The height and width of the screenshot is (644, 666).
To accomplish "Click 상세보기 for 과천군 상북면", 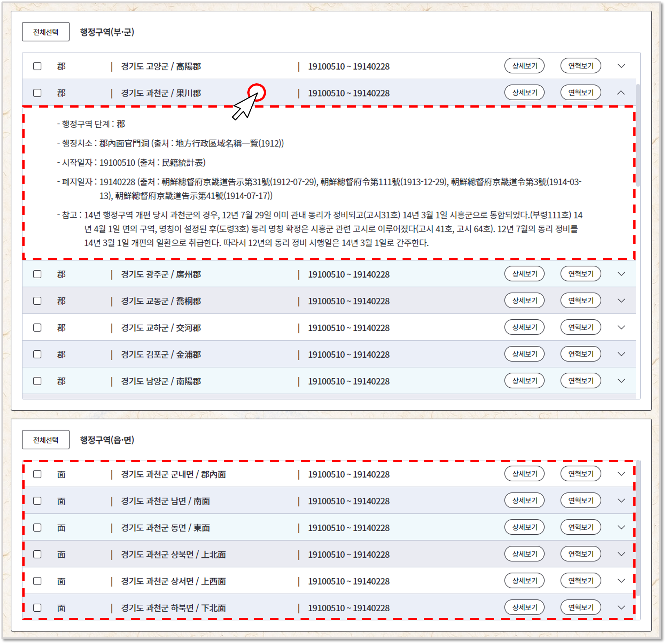I will (x=524, y=554).
